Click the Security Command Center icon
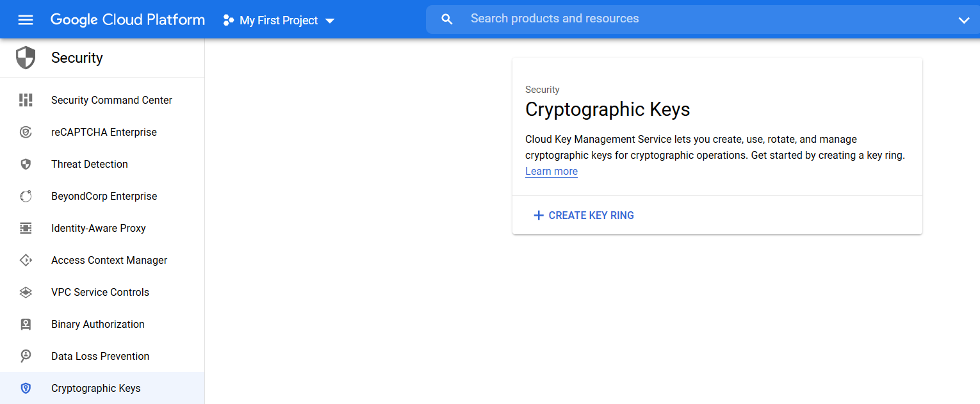 click(x=26, y=100)
